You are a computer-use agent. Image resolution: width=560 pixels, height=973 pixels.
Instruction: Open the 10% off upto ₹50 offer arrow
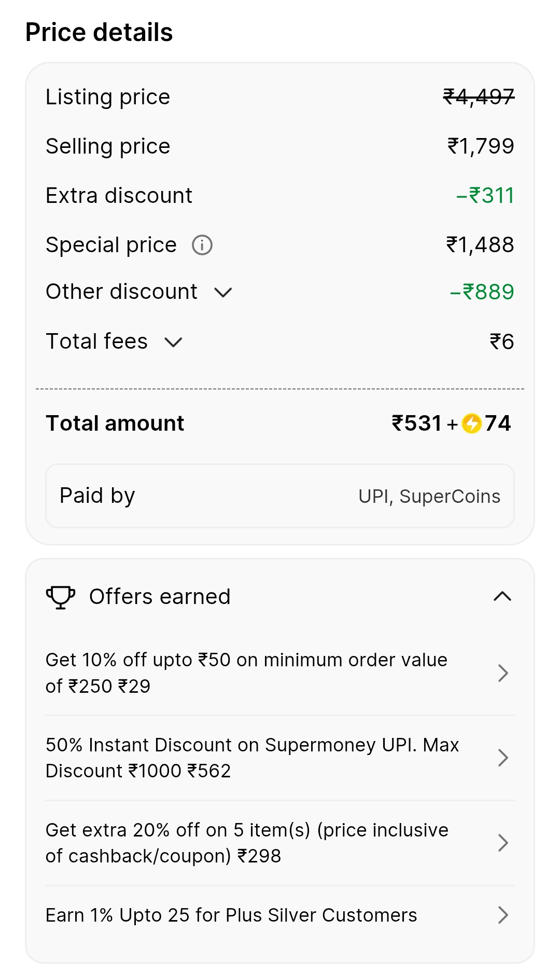[x=502, y=673]
